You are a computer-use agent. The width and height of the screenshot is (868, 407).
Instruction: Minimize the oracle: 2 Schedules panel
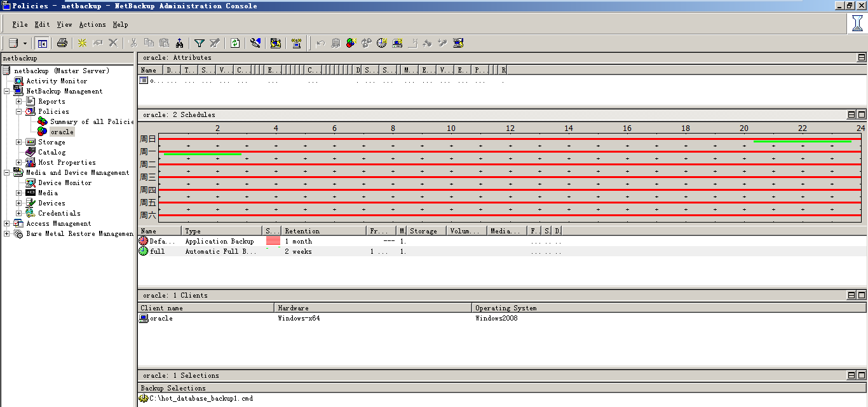[x=851, y=114]
